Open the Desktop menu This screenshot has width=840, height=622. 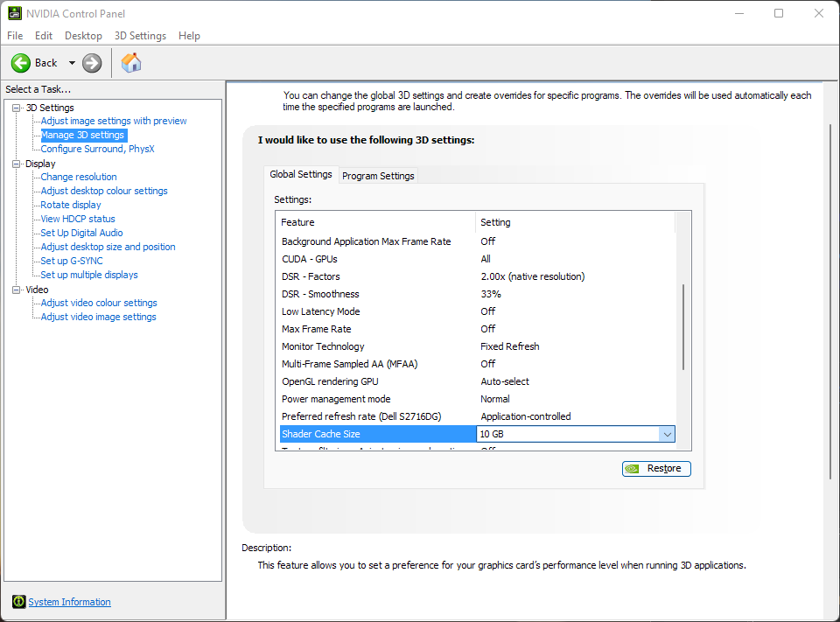(83, 36)
